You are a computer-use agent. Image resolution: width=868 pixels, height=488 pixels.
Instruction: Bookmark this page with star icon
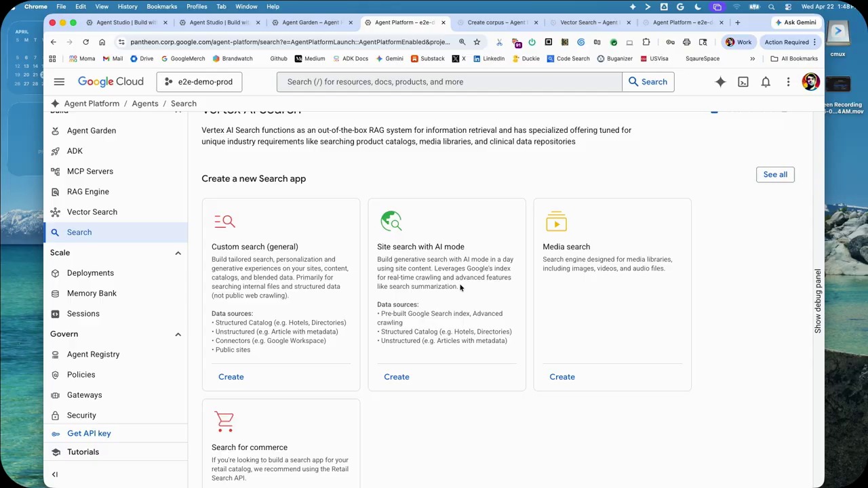click(x=477, y=42)
